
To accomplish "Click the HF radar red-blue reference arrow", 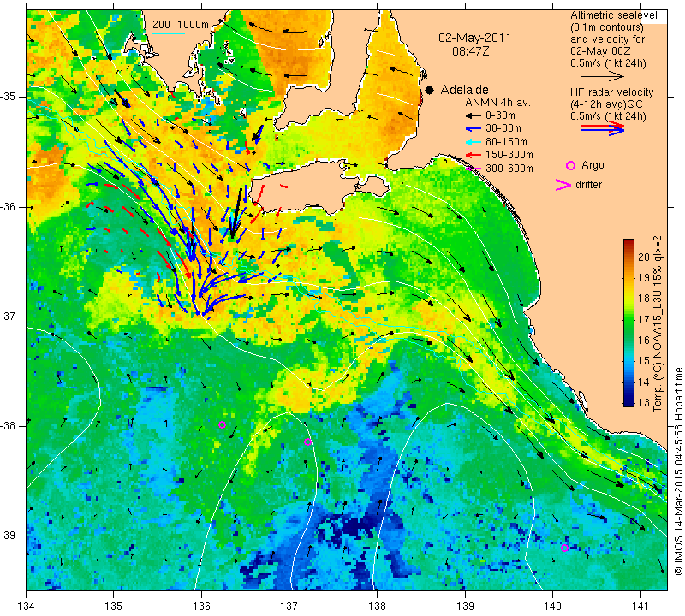I will pyautogui.click(x=603, y=128).
